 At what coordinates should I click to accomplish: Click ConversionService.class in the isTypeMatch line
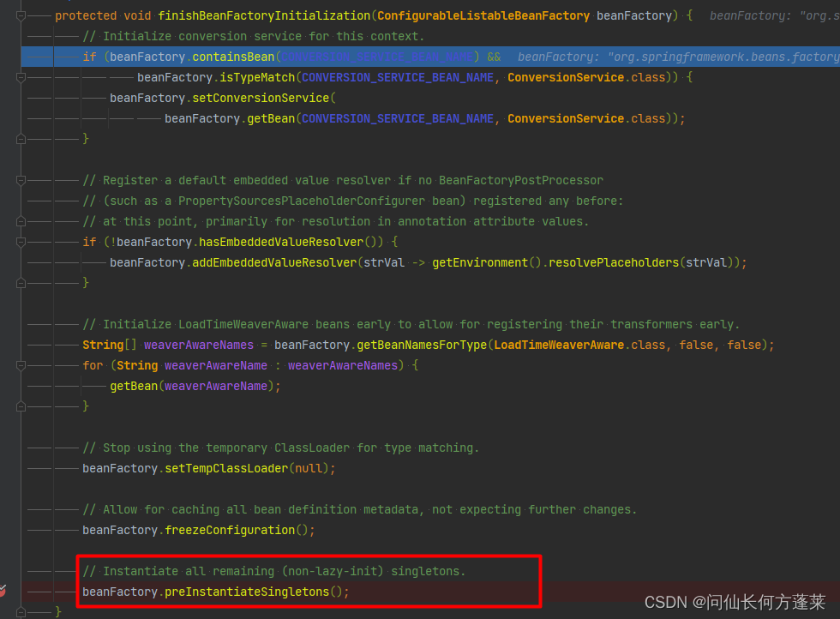(x=586, y=78)
